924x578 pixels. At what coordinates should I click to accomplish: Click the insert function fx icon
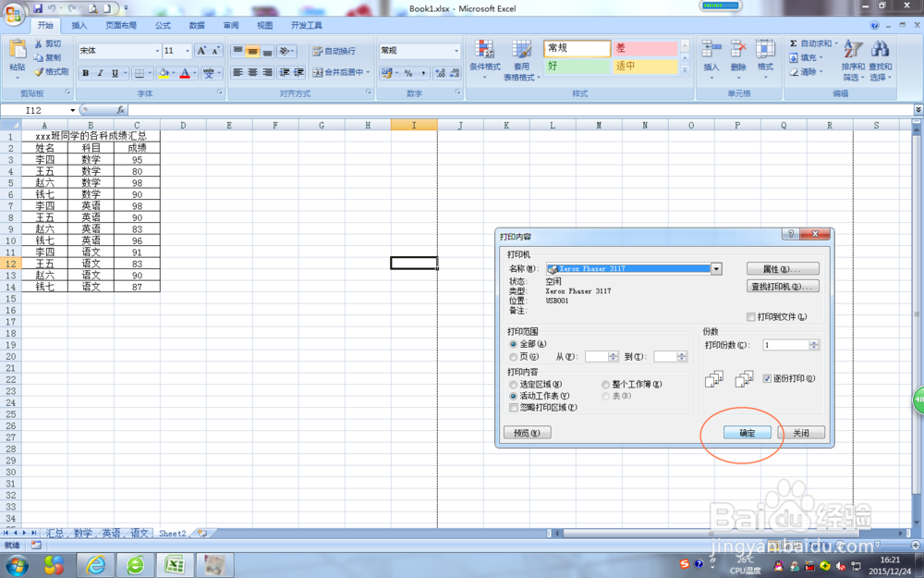(x=120, y=110)
